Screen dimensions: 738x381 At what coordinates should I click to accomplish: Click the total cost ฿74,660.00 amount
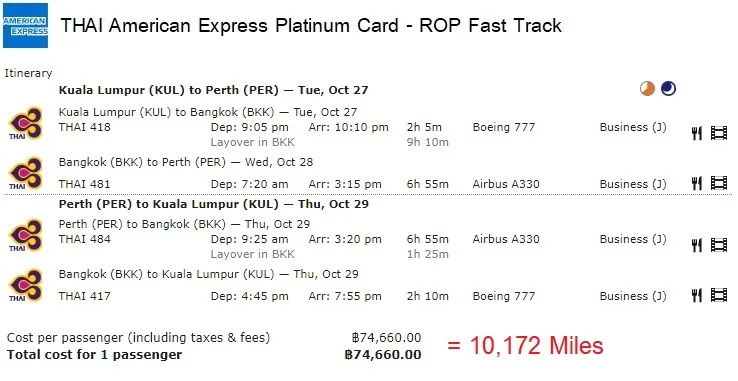point(383,355)
